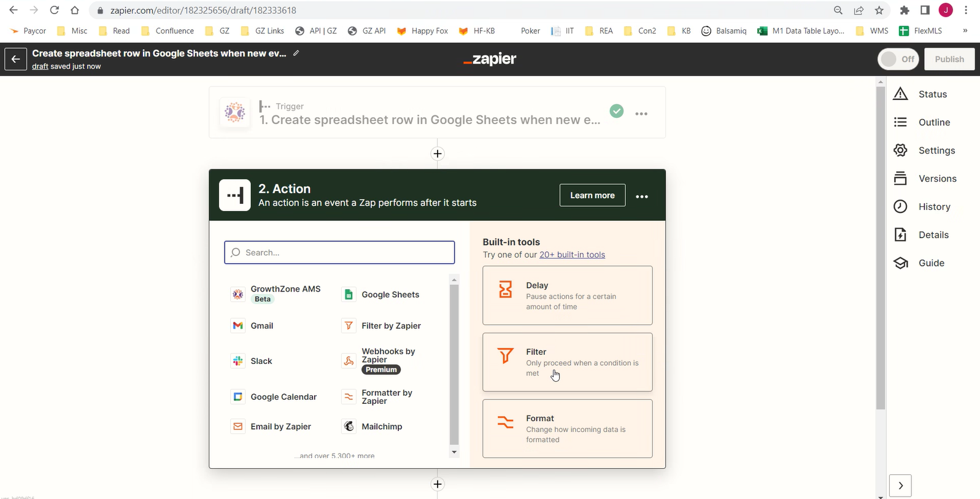Choose Filter by Zapier app

pyautogui.click(x=382, y=326)
